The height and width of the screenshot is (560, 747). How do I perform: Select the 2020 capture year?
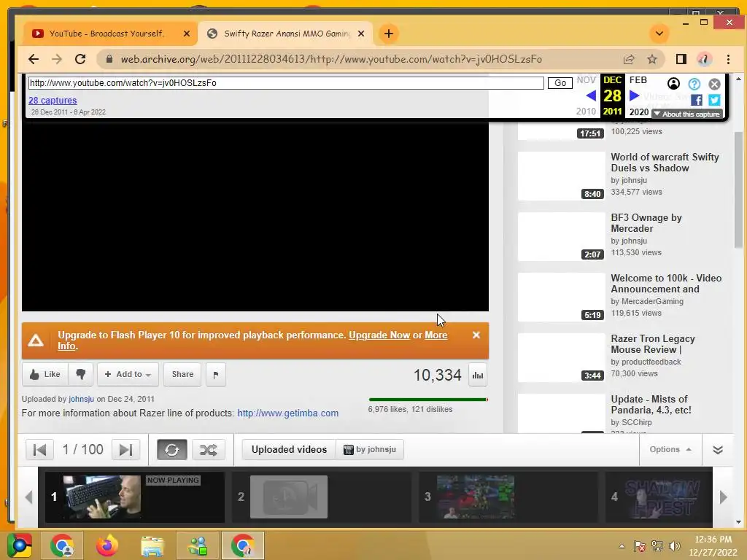639,112
